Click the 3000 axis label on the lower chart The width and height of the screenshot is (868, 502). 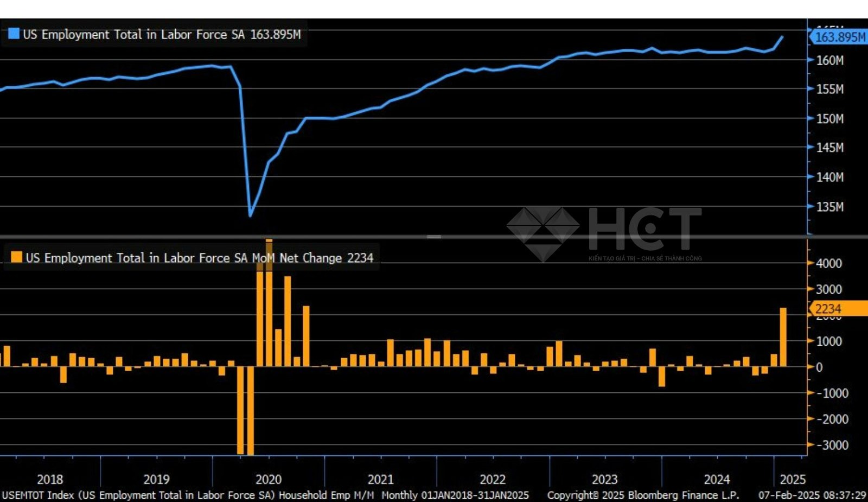(829, 289)
